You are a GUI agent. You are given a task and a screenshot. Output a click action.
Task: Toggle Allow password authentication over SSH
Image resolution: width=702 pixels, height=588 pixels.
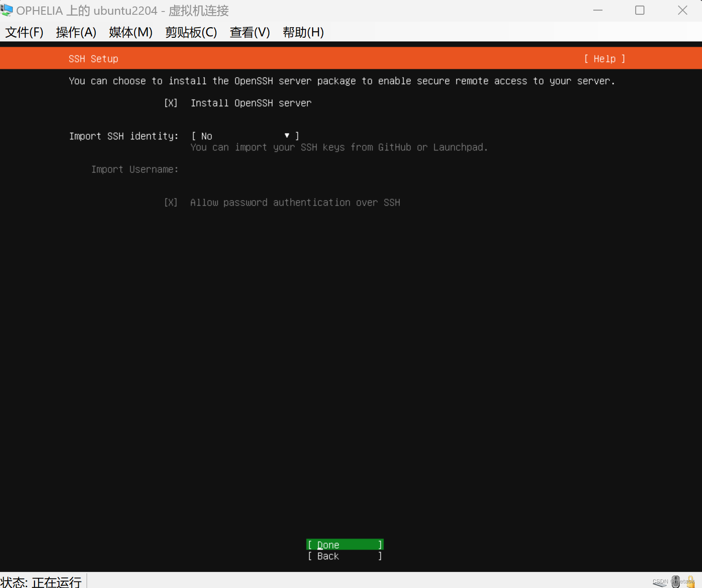[170, 203]
